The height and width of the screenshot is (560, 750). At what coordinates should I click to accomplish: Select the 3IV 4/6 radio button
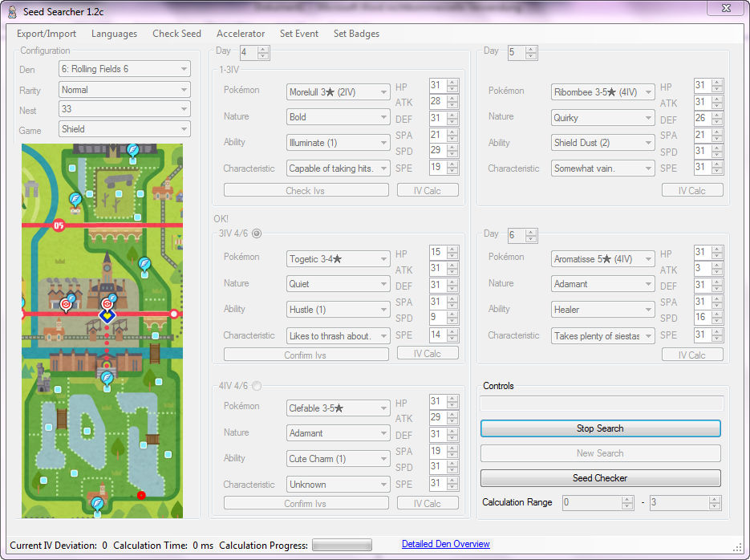click(x=256, y=233)
